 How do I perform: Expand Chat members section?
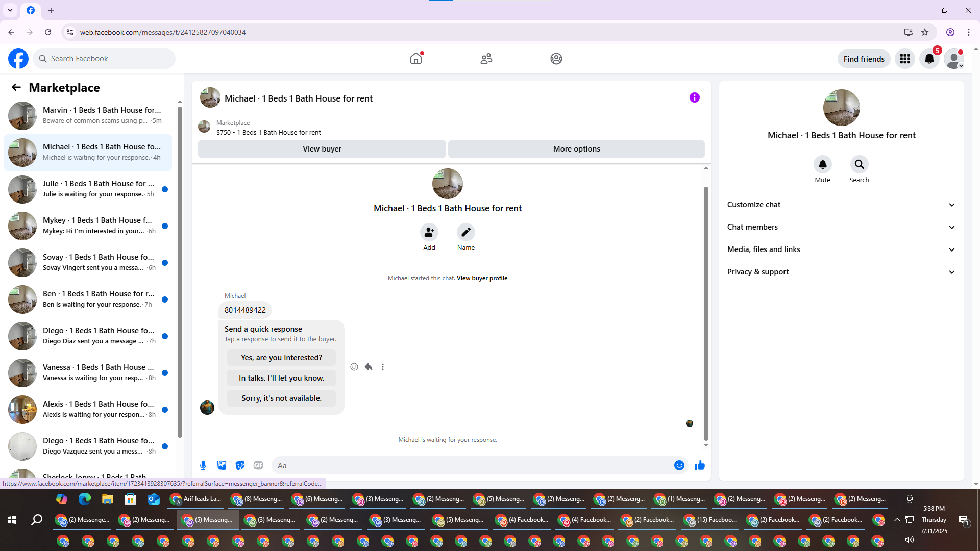841,227
